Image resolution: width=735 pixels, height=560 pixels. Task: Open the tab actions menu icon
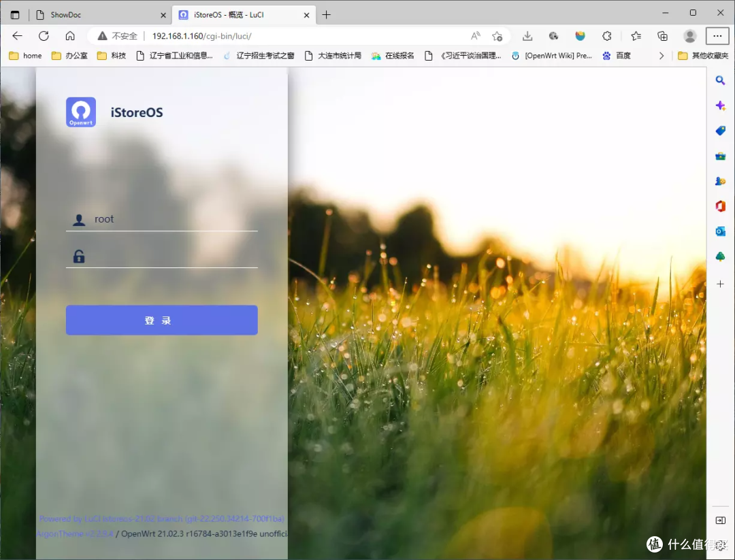[x=15, y=15]
